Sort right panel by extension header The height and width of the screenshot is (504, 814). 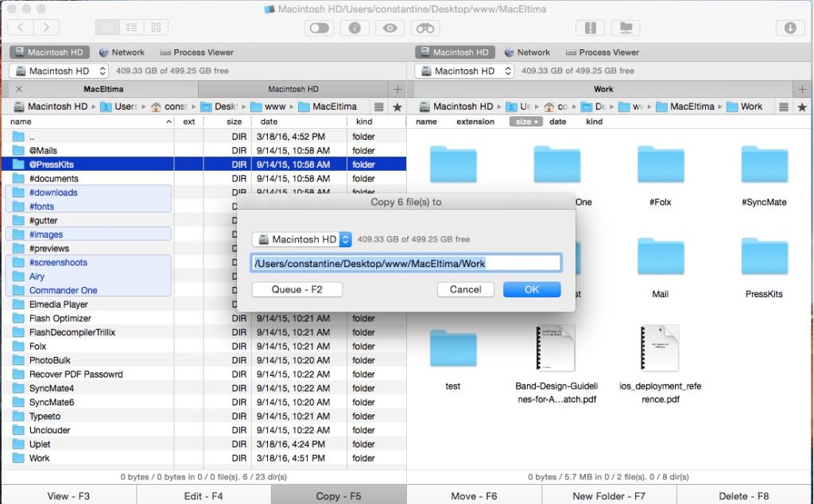pos(475,122)
